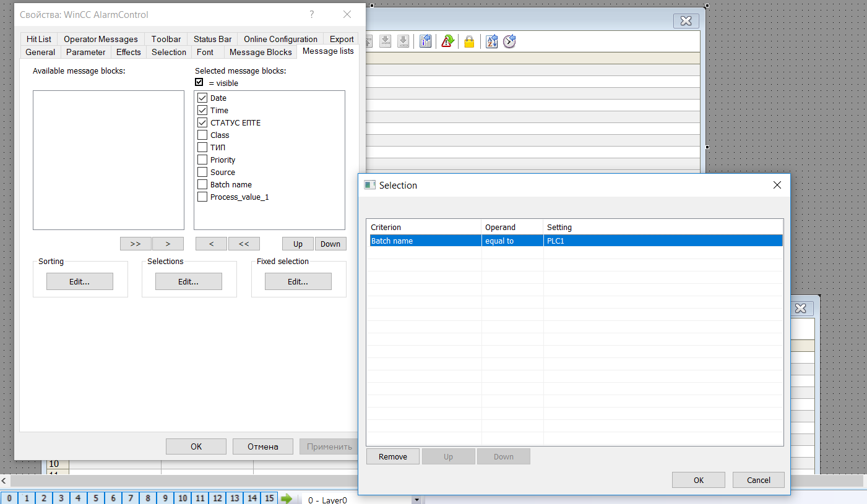The width and height of the screenshot is (867, 504).
Task: Tick the Batch name checkbox
Action: [x=202, y=184]
